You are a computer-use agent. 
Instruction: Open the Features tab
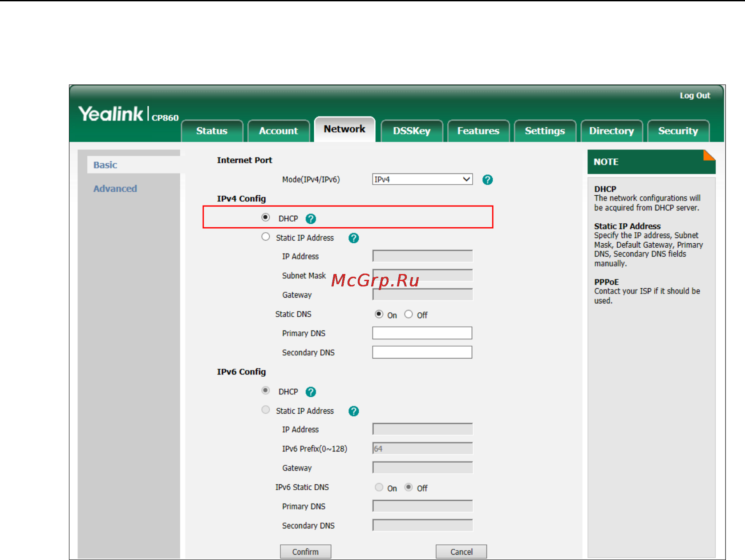478,131
